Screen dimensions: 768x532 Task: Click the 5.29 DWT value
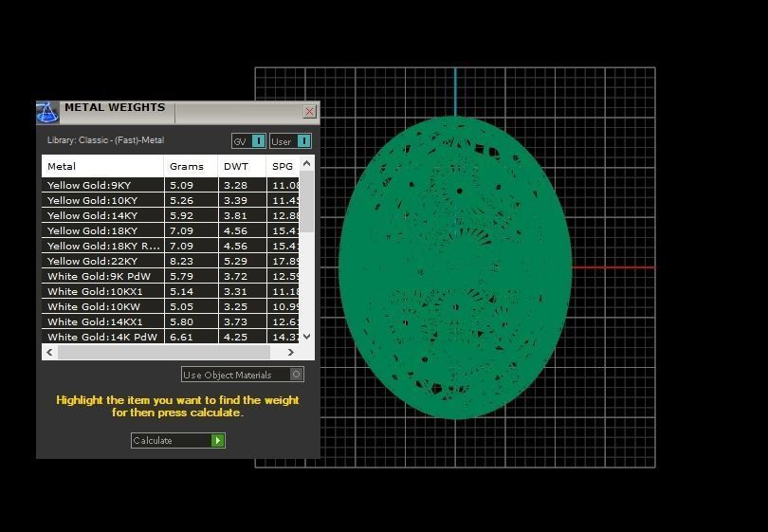click(x=235, y=262)
